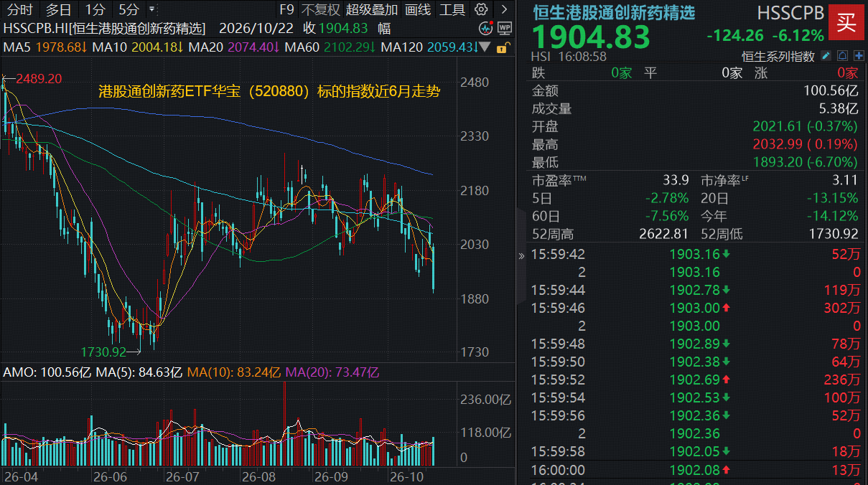
Task: Click the large price 1904.83
Action: coord(590,37)
